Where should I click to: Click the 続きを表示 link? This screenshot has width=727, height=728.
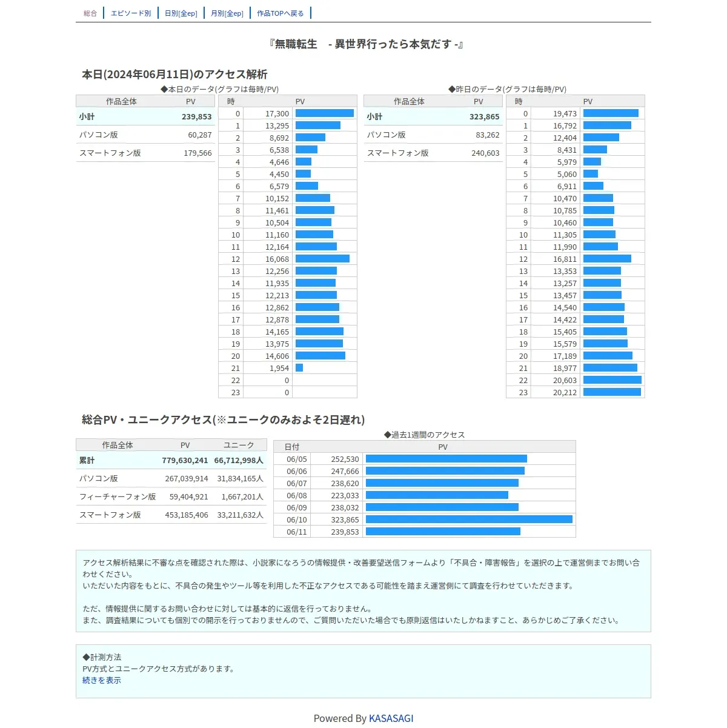pyautogui.click(x=102, y=680)
